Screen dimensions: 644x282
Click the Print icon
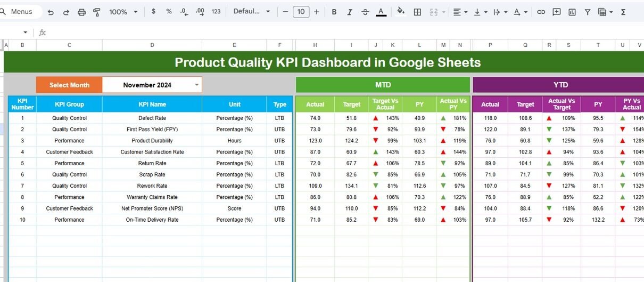click(81, 12)
